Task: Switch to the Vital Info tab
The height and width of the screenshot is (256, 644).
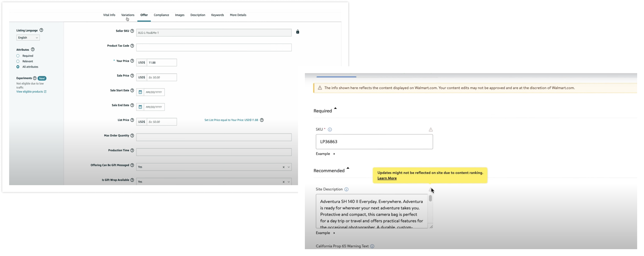Action: [x=109, y=15]
